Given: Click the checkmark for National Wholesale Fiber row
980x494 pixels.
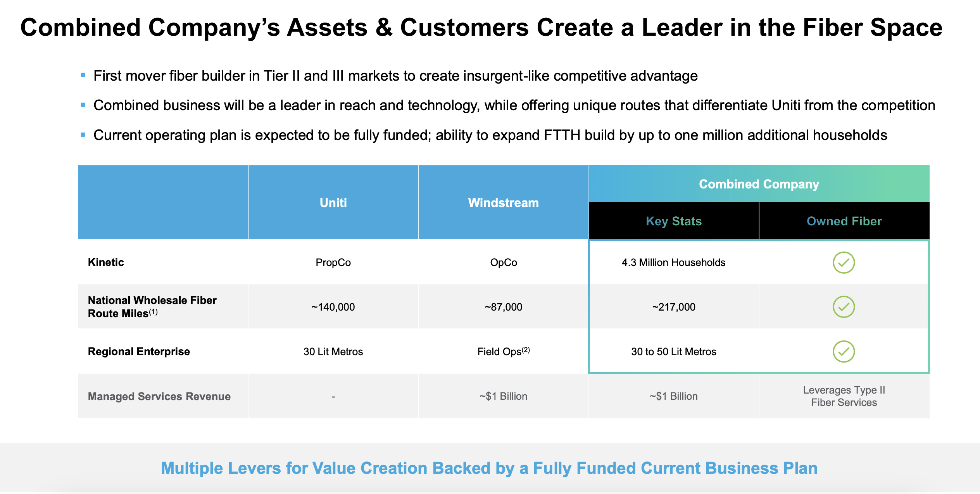Looking at the screenshot, I should click(844, 307).
